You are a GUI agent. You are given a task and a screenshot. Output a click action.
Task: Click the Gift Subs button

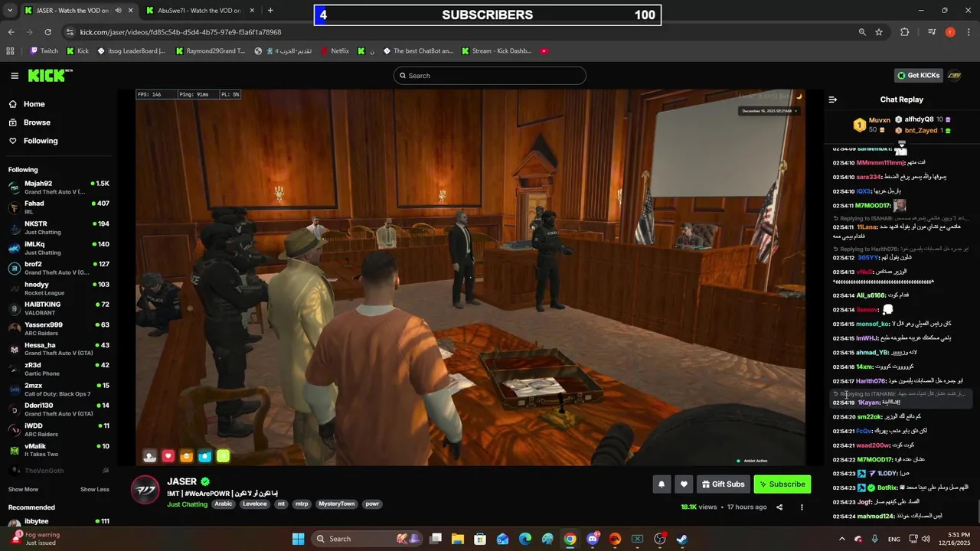coord(723,484)
